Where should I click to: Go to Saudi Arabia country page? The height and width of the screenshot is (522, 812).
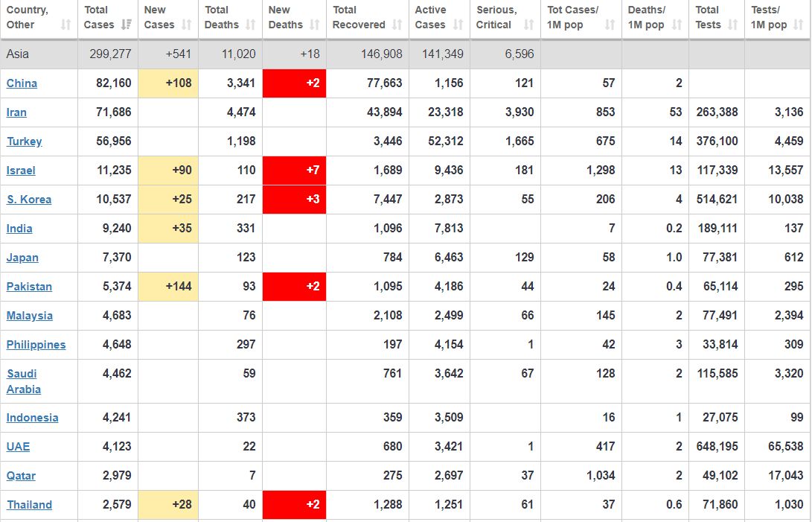24,381
